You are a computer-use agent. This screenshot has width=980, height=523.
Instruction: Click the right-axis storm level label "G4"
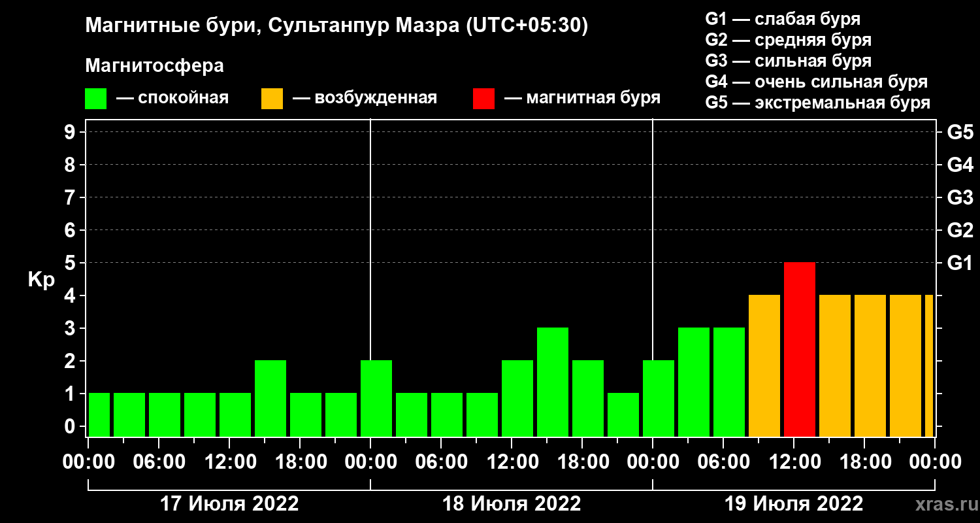[960, 165]
